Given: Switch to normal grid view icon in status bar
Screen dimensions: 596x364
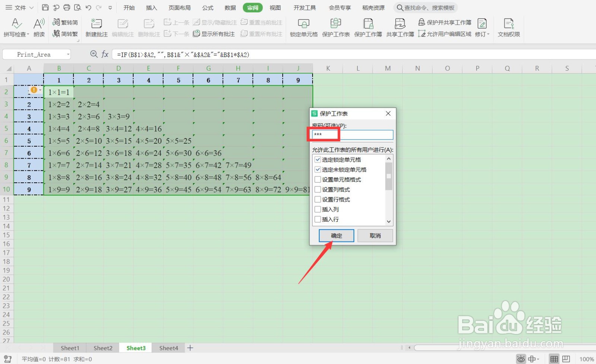Looking at the screenshot, I should 554,359.
